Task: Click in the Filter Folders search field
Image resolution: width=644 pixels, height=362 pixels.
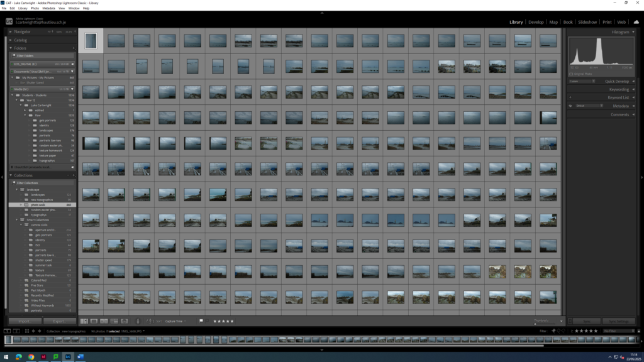Action: 43,56
